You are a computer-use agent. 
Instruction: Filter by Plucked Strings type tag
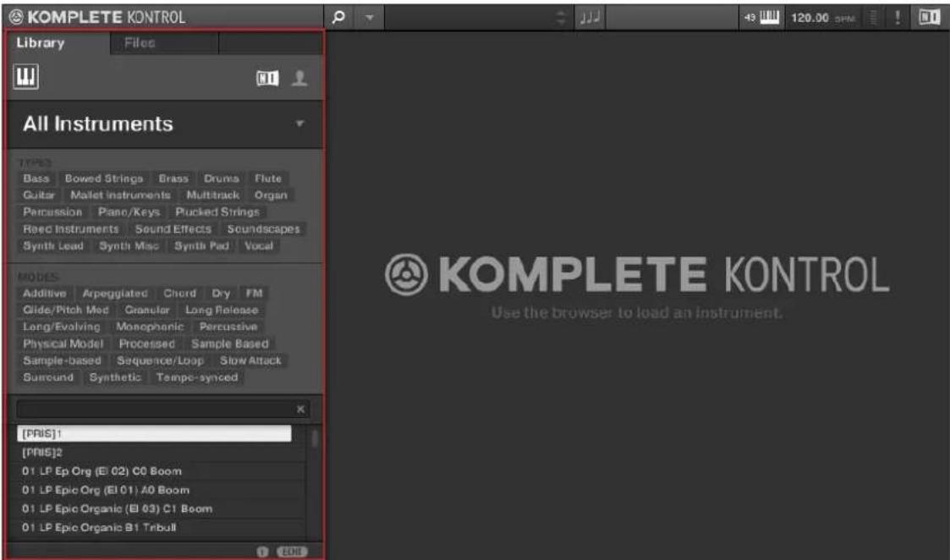tap(217, 212)
